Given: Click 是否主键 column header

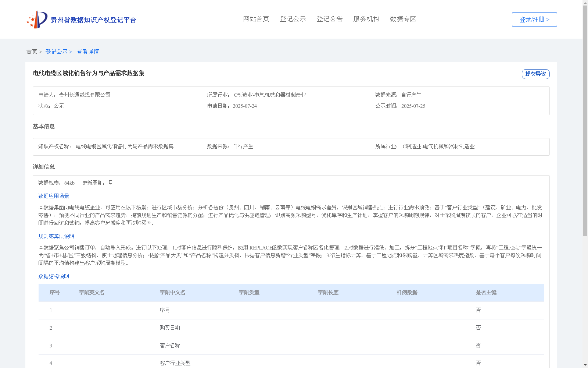Looking at the screenshot, I should 486,293.
